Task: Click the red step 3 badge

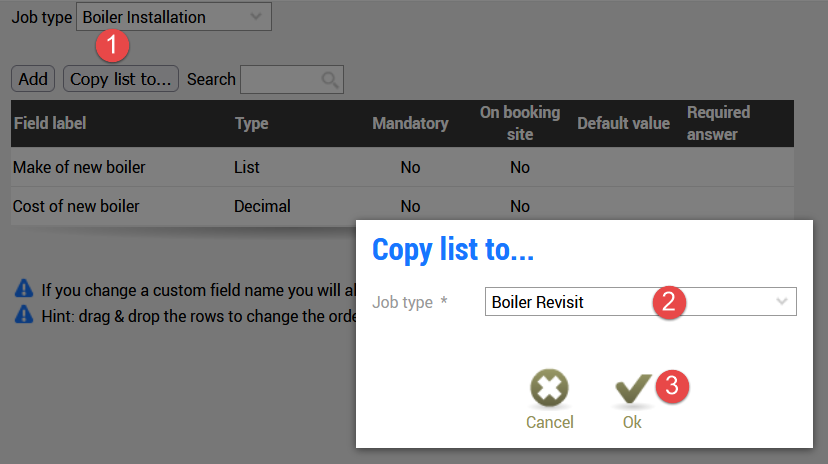Action: coord(673,384)
